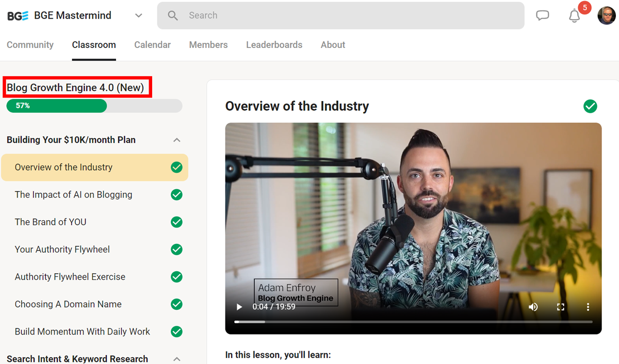619x364 pixels.
Task: Select the Build Momentum With Daily Work lesson
Action: [x=83, y=332]
